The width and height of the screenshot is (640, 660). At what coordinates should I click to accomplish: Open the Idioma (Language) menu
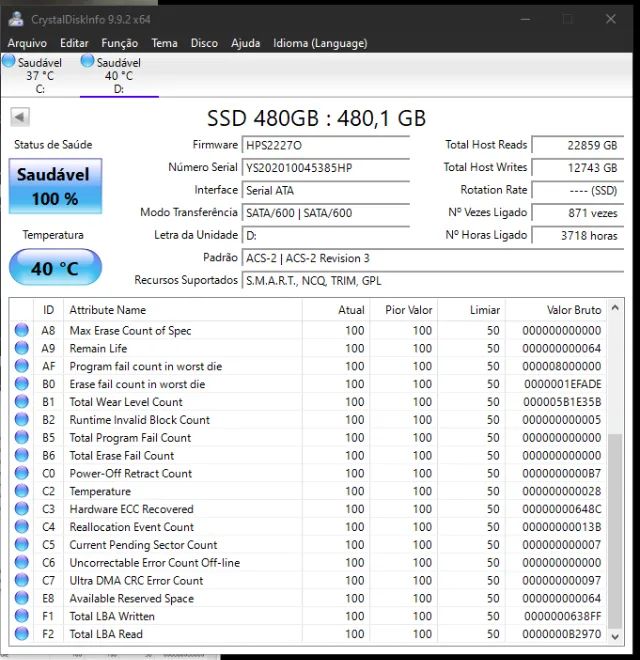click(x=320, y=43)
